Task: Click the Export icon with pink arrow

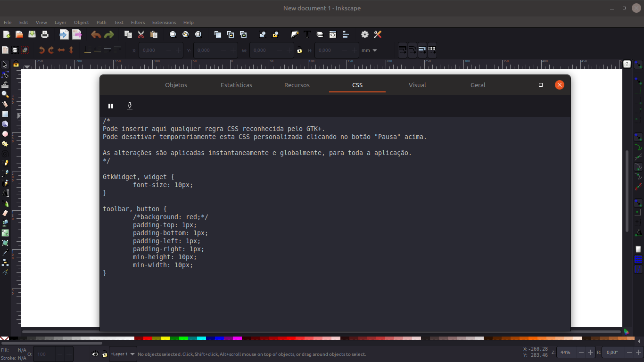Action: pyautogui.click(x=77, y=34)
